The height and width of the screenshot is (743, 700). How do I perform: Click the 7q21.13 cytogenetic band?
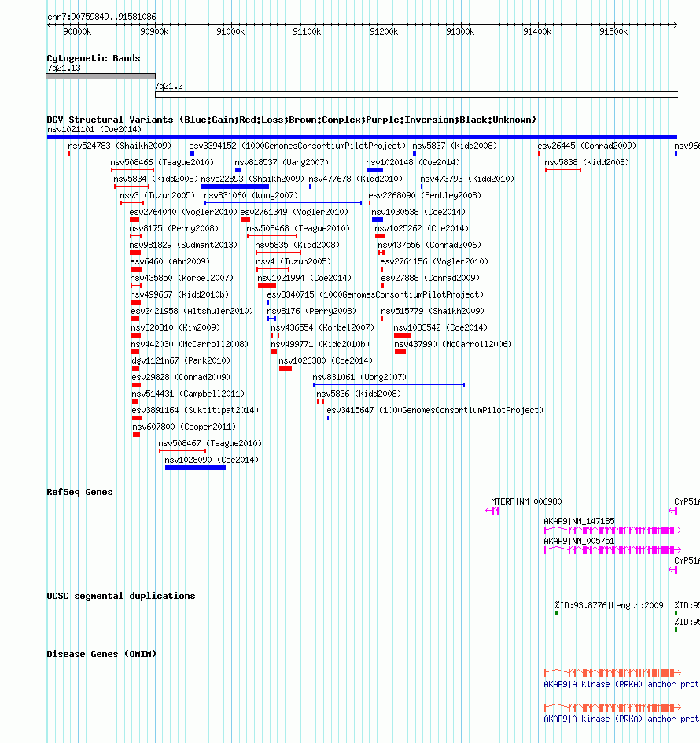coord(101,77)
